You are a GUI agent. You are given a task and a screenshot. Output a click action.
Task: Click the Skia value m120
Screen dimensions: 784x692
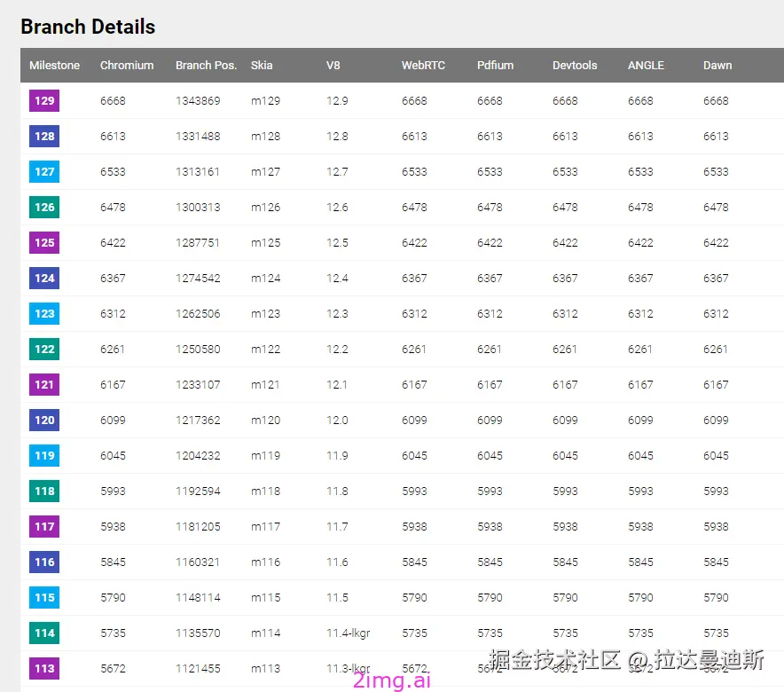click(265, 421)
